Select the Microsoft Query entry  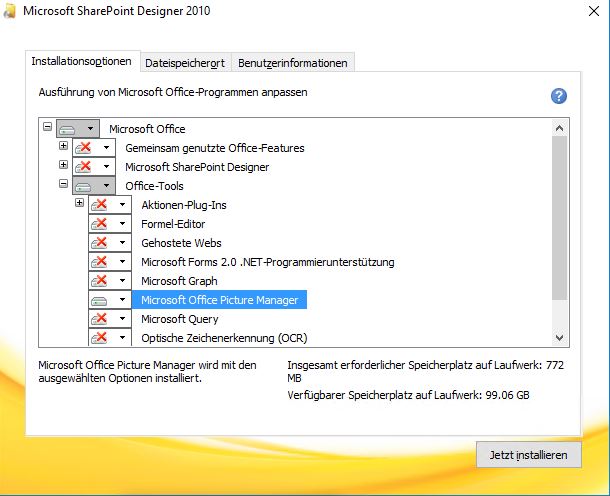pos(180,319)
